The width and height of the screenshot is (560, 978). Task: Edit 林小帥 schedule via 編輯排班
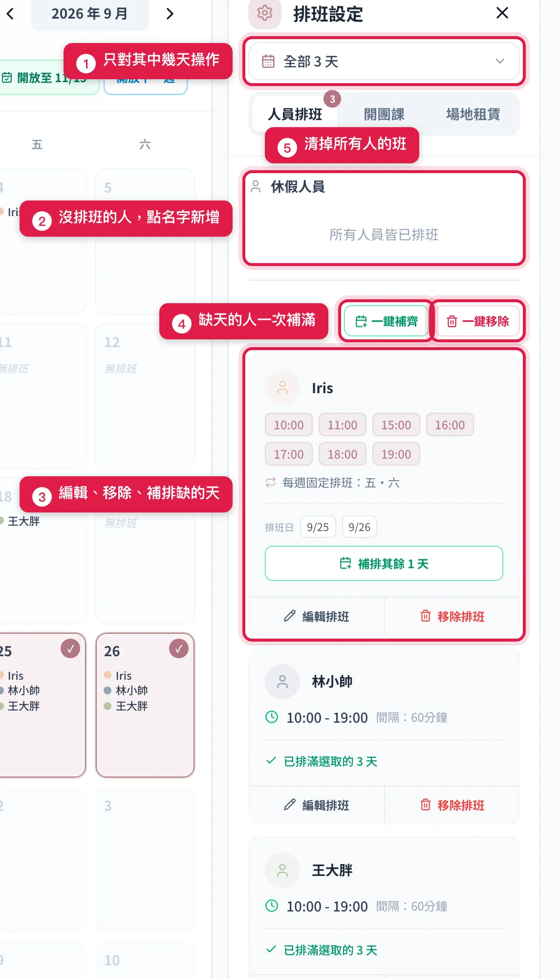(317, 805)
